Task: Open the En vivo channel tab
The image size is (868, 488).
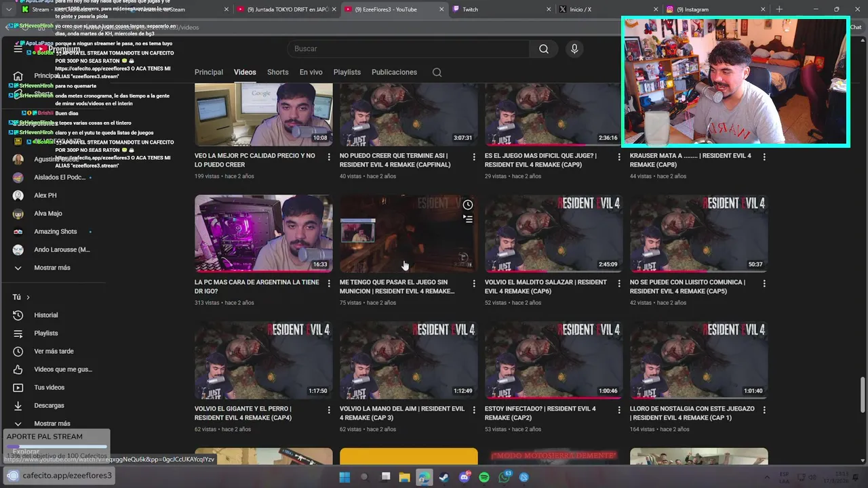Action: click(311, 73)
